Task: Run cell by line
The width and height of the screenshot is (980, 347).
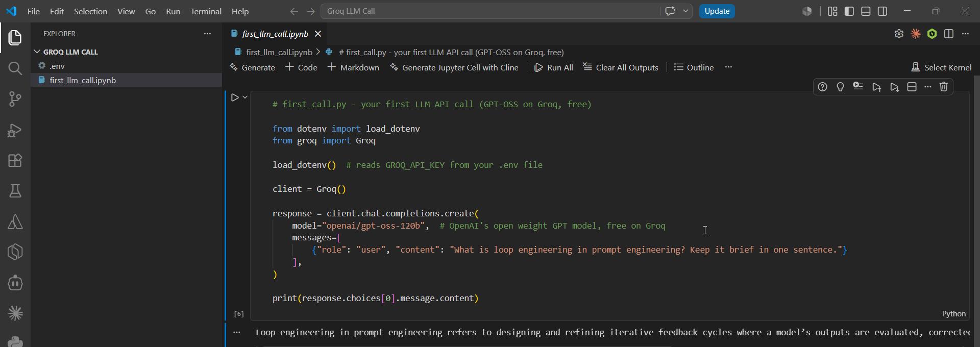Action: tap(858, 87)
